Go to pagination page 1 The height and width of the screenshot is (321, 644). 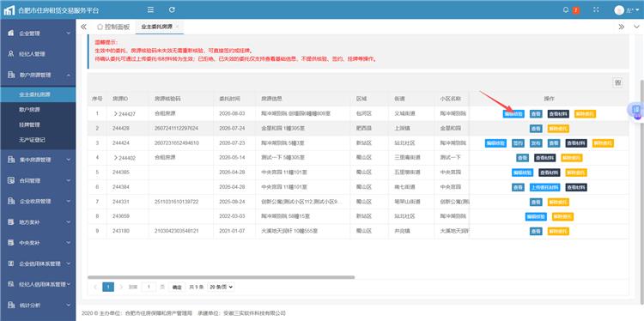108,287
